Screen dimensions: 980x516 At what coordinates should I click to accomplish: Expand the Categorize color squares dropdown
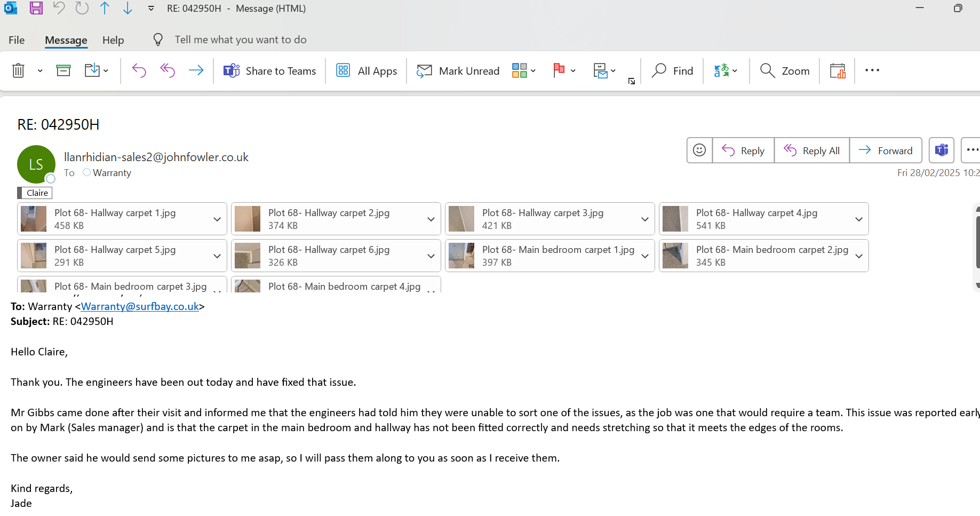533,70
